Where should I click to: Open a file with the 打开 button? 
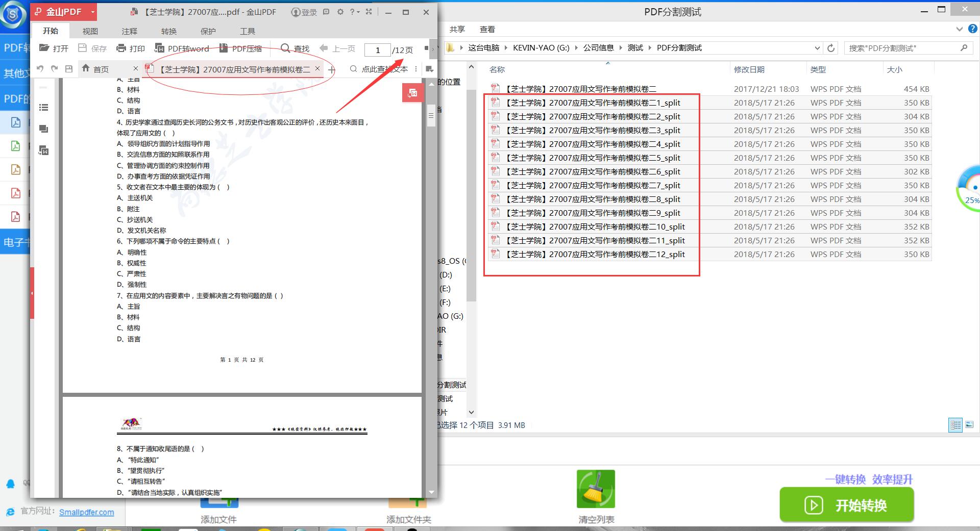pos(54,48)
